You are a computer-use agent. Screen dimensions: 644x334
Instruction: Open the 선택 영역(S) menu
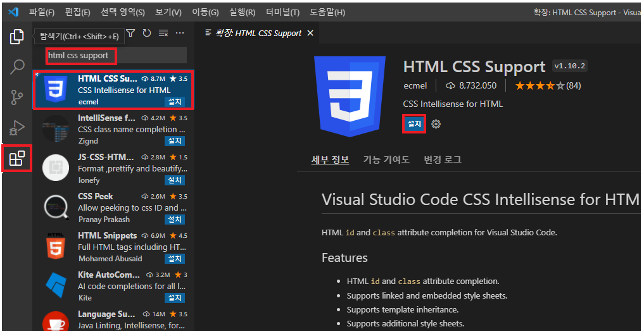point(123,12)
